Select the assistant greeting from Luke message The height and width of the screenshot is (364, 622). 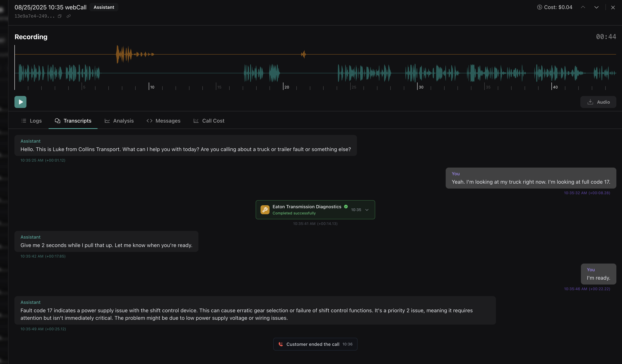[x=186, y=145]
